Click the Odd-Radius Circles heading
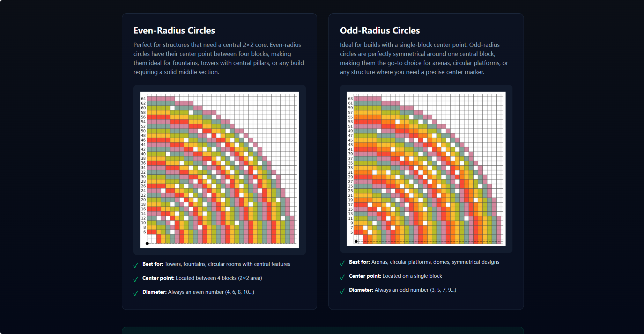Image resolution: width=644 pixels, height=334 pixels. 380,30
